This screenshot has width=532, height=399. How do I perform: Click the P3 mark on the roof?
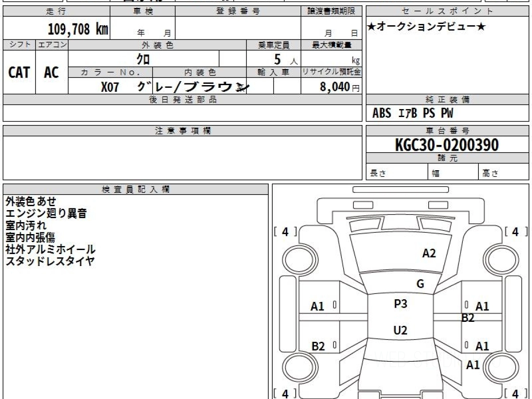[x=400, y=304]
